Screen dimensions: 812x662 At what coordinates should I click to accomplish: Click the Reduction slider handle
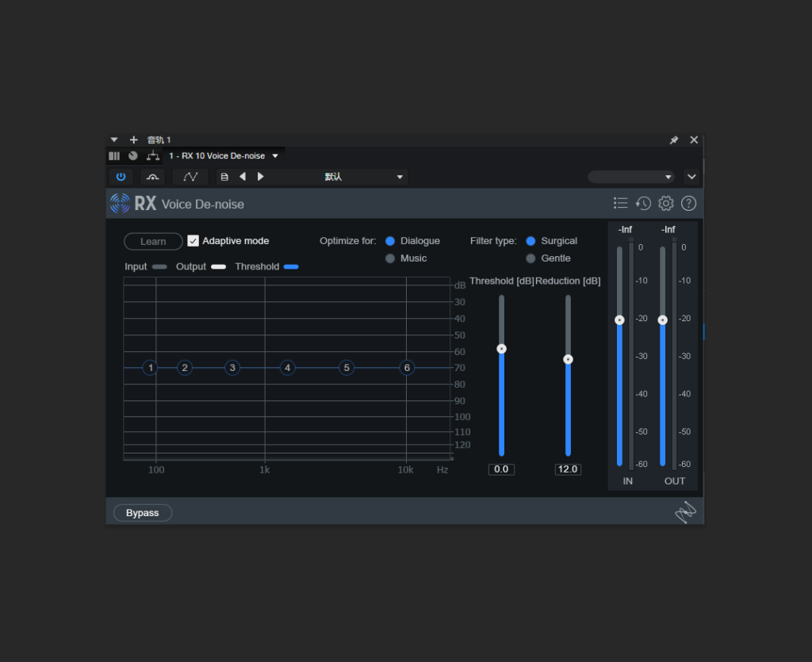coord(568,359)
